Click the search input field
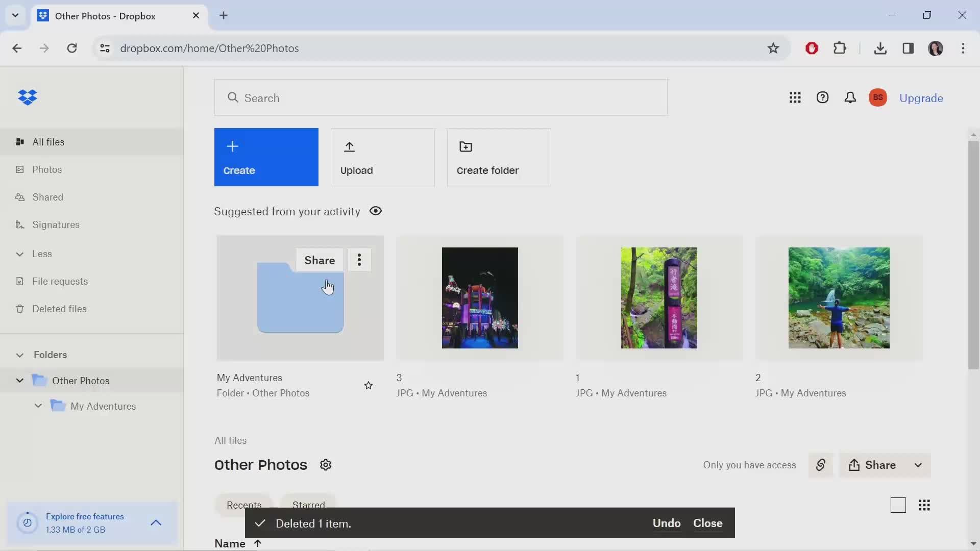This screenshot has height=551, width=980. [442, 98]
